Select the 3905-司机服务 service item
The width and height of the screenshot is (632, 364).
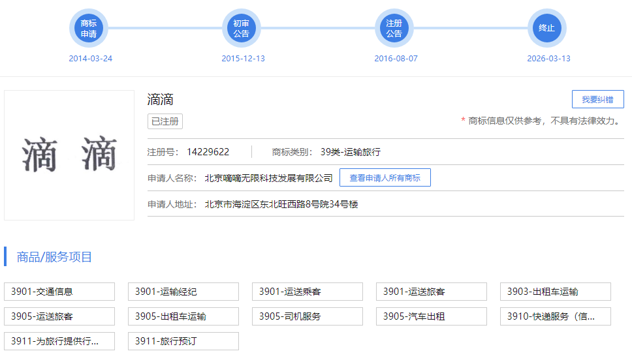(x=308, y=316)
